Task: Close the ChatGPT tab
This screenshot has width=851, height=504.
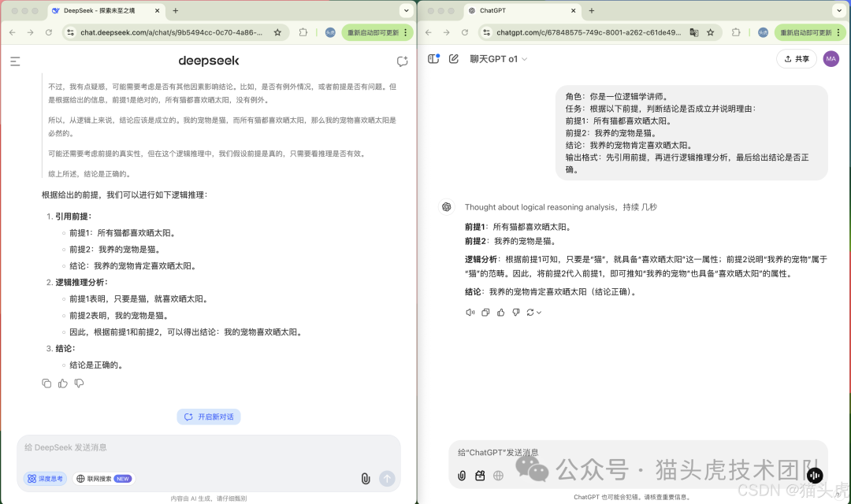Action: [573, 10]
